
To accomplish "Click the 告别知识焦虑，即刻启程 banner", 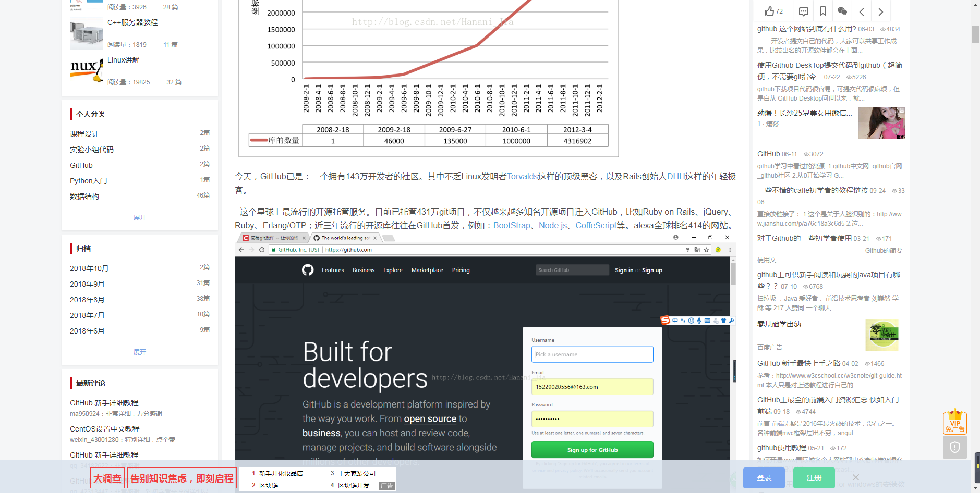I will click(x=182, y=478).
